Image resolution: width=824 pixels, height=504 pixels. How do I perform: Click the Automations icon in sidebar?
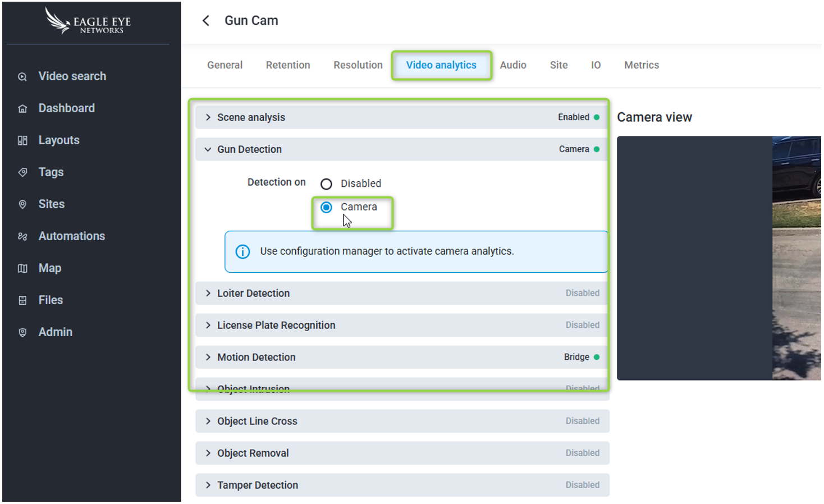(22, 237)
